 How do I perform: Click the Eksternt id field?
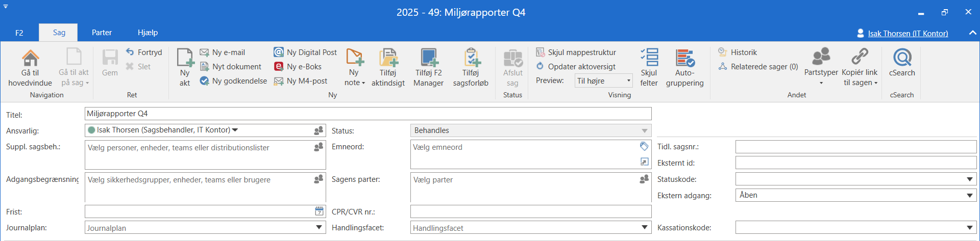856,163
